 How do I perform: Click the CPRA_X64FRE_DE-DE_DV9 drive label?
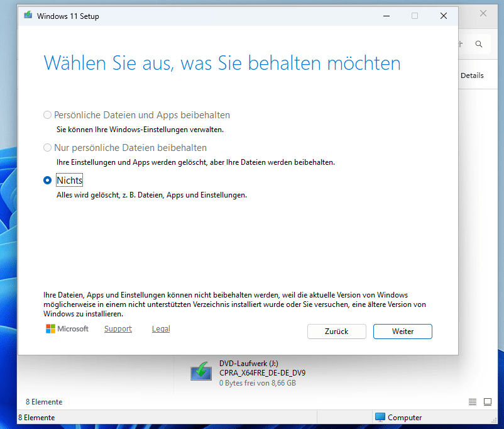point(262,372)
